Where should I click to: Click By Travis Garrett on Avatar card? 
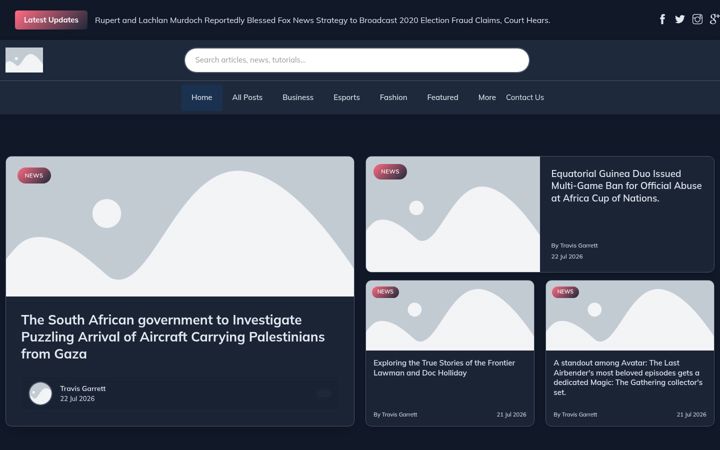(x=575, y=415)
